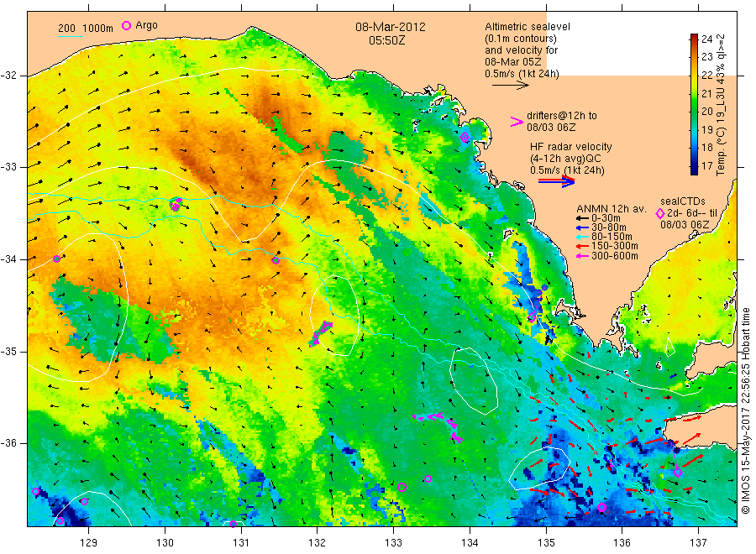This screenshot has height=554, width=756.
Task: Click the magenta drifters arrowhead legend symbol
Action: [517, 122]
